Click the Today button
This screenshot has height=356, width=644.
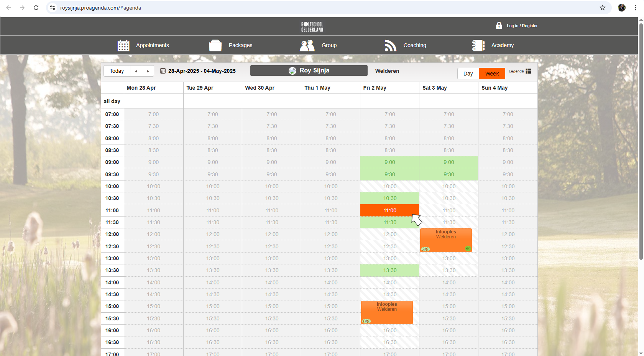pos(117,71)
